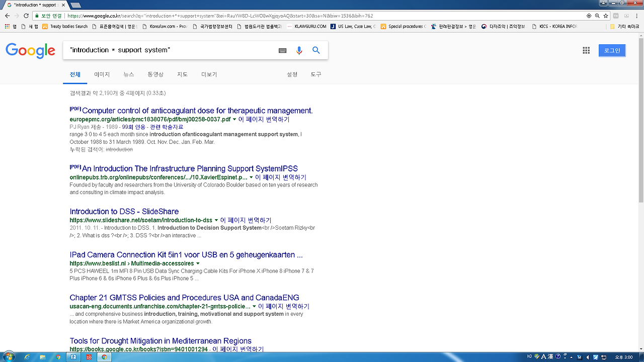This screenshot has height=362, width=644.
Task: Expand dropdown arrow beside usacan-eng.documents URL
Action: coord(254,306)
